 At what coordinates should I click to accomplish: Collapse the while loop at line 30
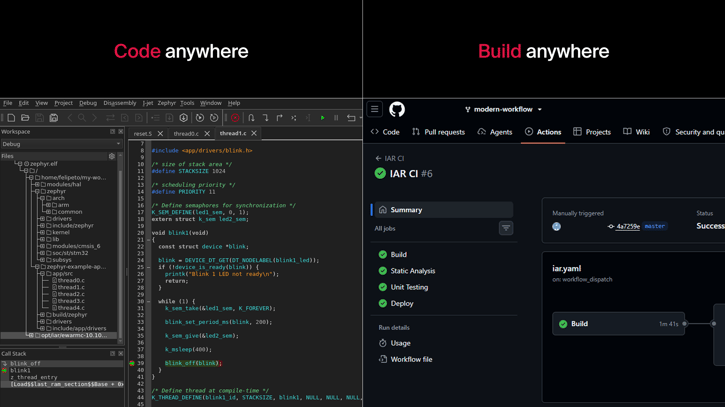[x=148, y=302]
